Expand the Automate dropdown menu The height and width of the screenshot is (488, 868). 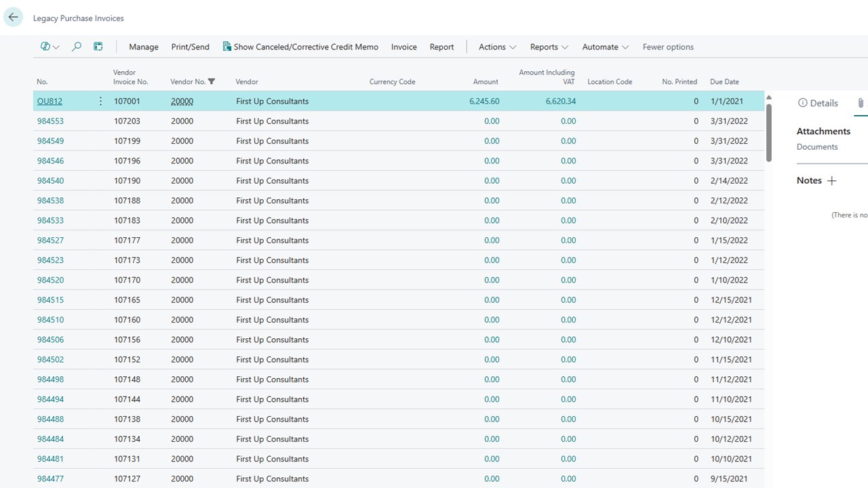tap(605, 47)
